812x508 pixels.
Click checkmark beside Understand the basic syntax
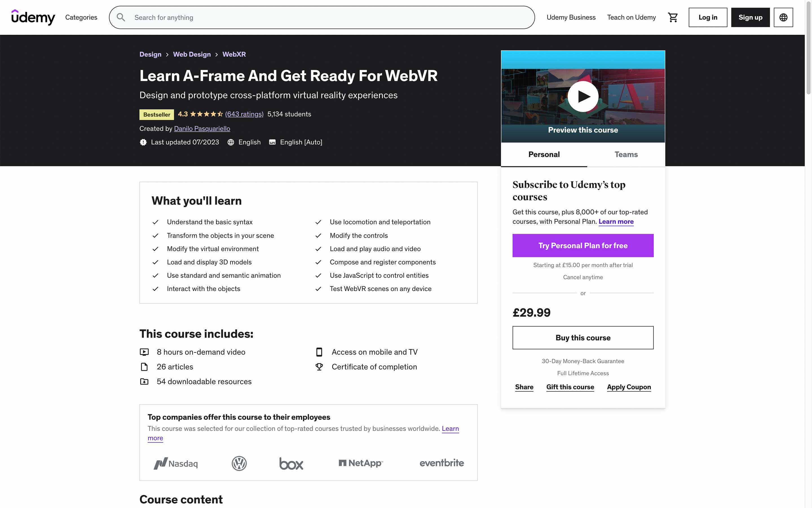[155, 222]
